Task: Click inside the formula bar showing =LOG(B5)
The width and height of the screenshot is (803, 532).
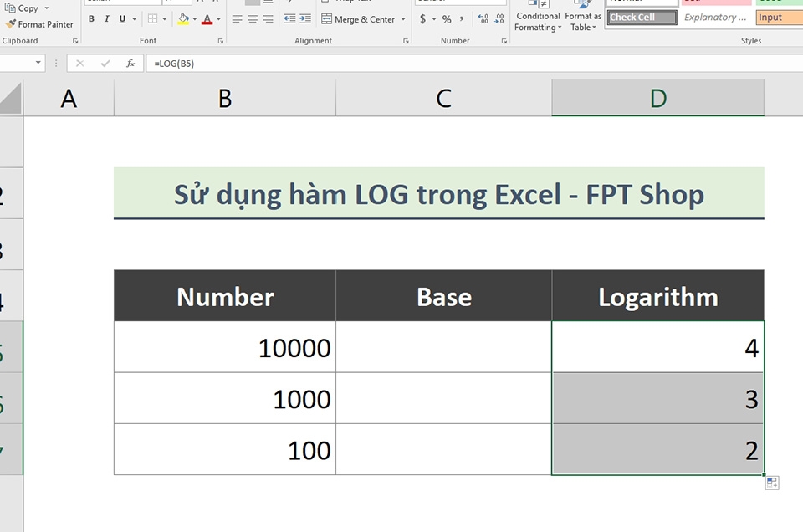Action: pos(209,63)
